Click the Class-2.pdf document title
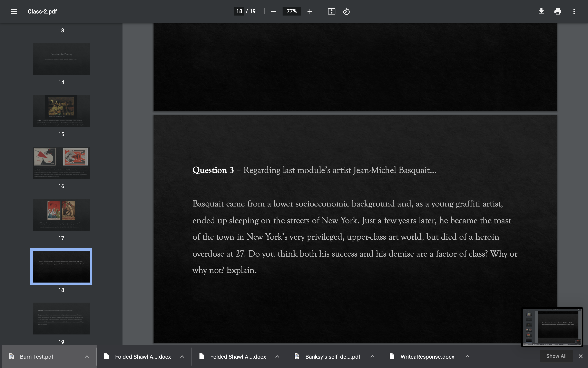 pyautogui.click(x=42, y=11)
